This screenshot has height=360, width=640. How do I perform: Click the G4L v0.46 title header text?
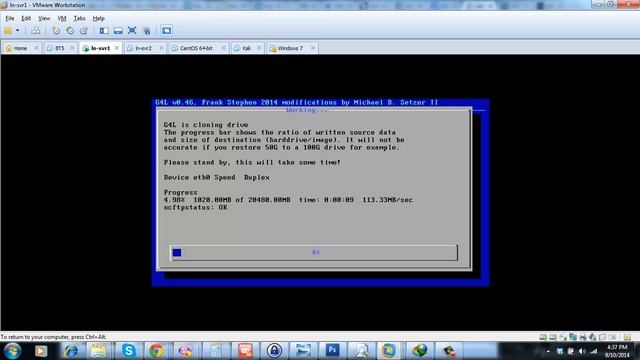click(x=297, y=102)
